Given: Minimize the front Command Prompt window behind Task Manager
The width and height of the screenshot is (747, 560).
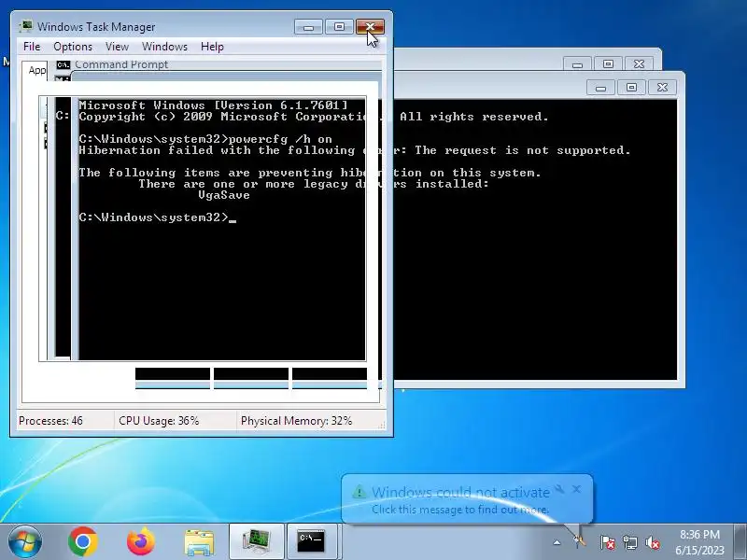Looking at the screenshot, I should [600, 88].
